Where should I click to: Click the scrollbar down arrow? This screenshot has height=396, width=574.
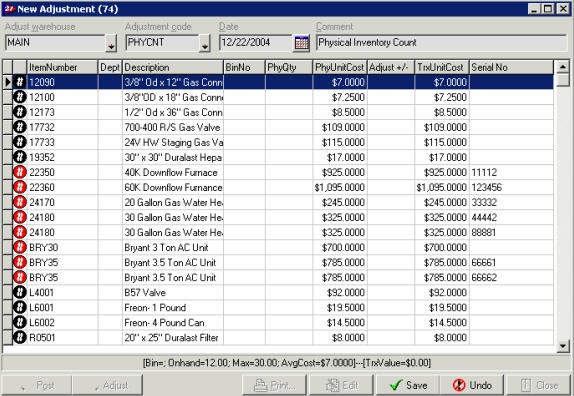tap(563, 346)
